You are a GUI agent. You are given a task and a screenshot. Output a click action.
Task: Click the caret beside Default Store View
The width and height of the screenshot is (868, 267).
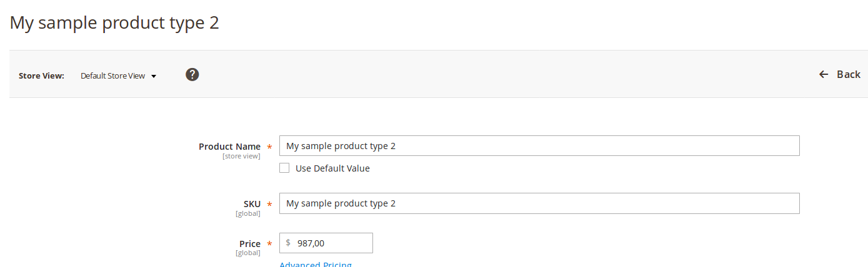154,76
